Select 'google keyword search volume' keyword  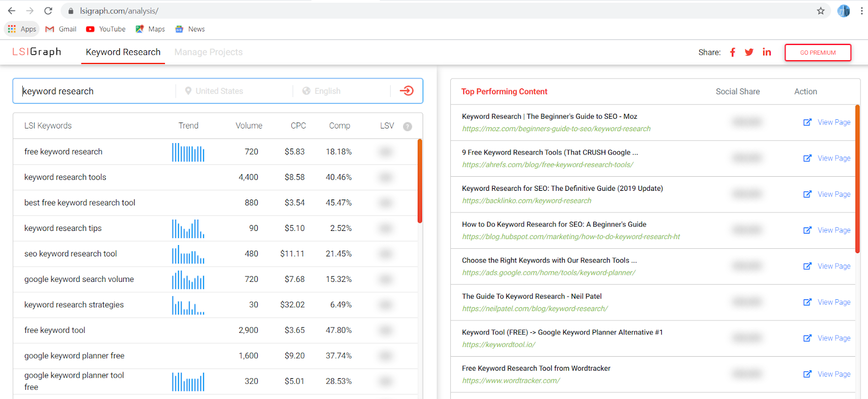(x=79, y=279)
